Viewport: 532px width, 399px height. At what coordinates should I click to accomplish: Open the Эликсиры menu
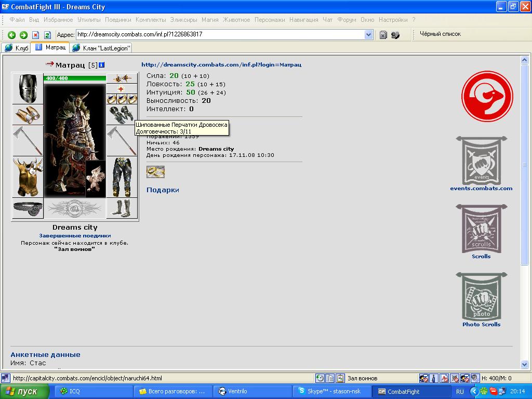183,20
